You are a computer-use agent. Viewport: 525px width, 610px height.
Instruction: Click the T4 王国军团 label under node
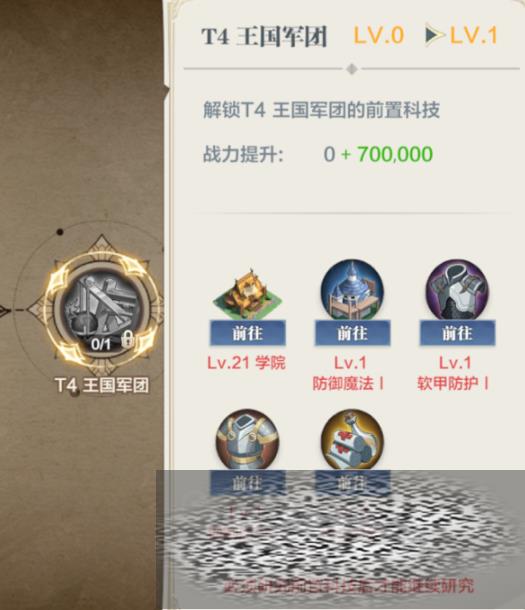[x=102, y=386]
